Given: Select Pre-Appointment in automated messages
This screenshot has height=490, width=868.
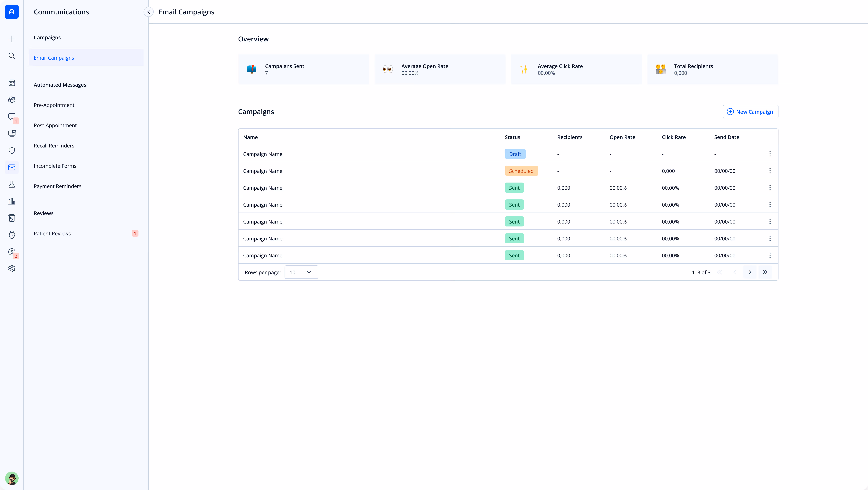Looking at the screenshot, I should [54, 105].
